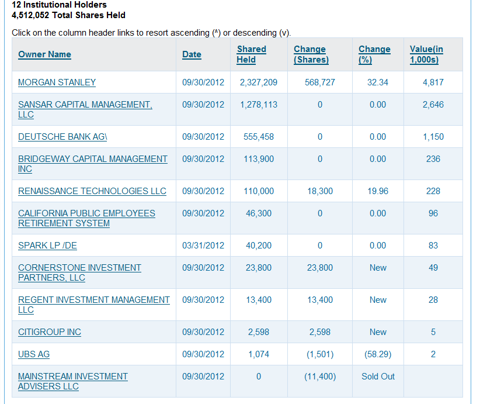Select Deutsche Bank shares held 555,458
Viewport: 480px width, 404px height.
(x=258, y=137)
